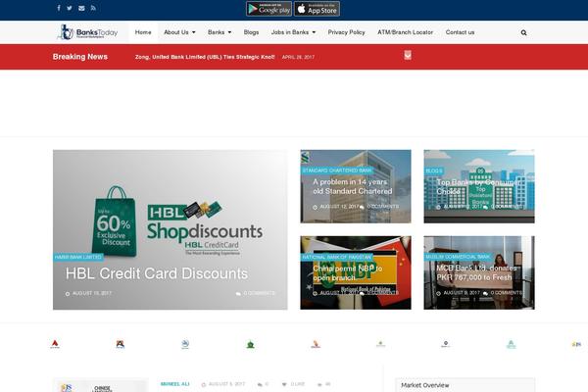Image resolution: width=588 pixels, height=392 pixels.
Task: Open A problem in 14 years article
Action: point(353,186)
